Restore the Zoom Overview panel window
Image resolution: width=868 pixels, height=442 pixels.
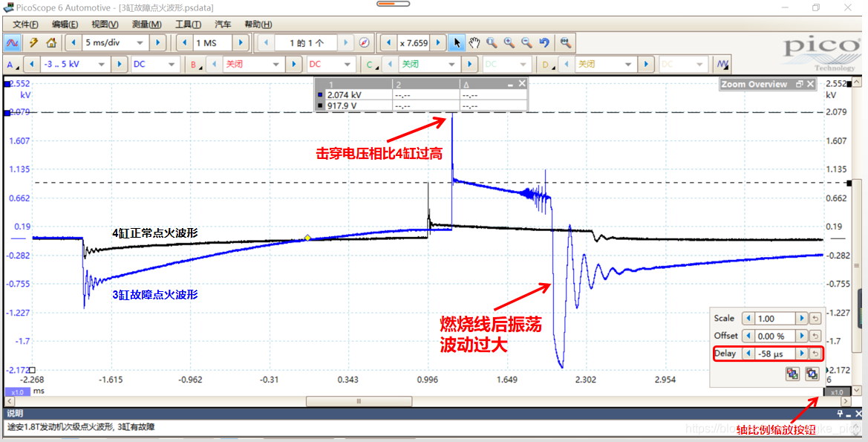(x=799, y=84)
